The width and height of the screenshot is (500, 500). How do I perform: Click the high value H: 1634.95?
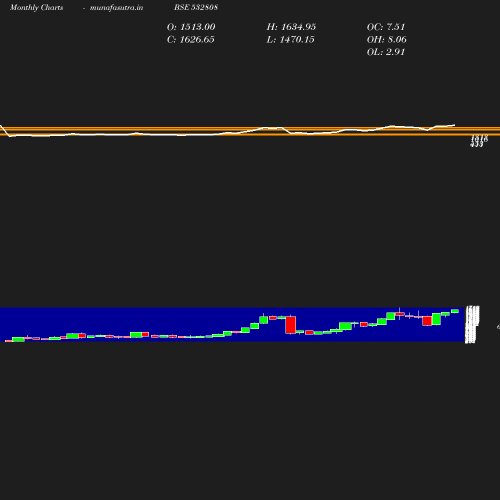291,27
